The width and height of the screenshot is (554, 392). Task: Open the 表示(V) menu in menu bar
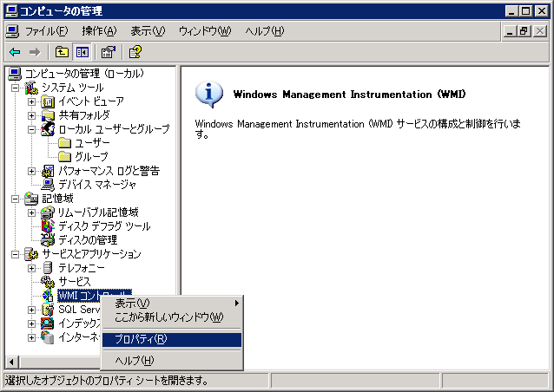coord(148,31)
